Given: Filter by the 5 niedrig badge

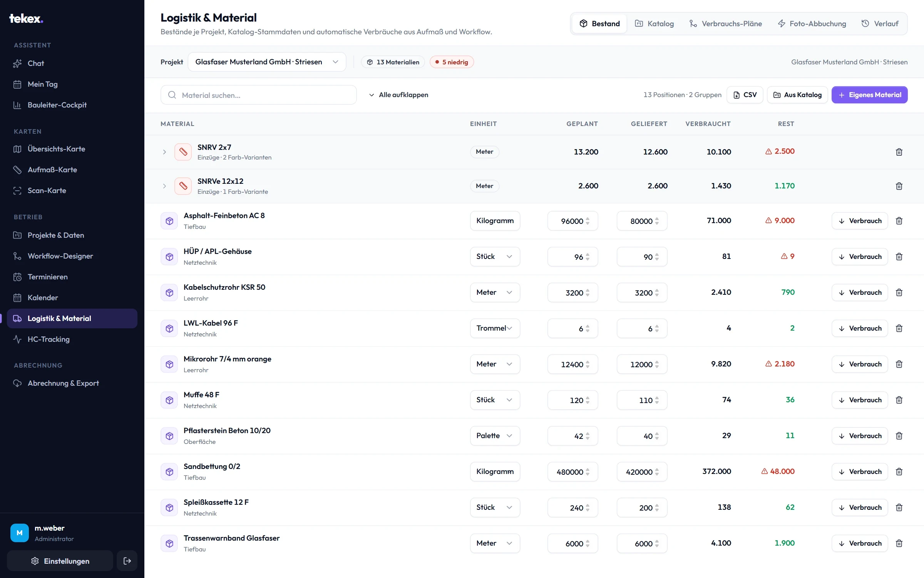Looking at the screenshot, I should pos(452,62).
